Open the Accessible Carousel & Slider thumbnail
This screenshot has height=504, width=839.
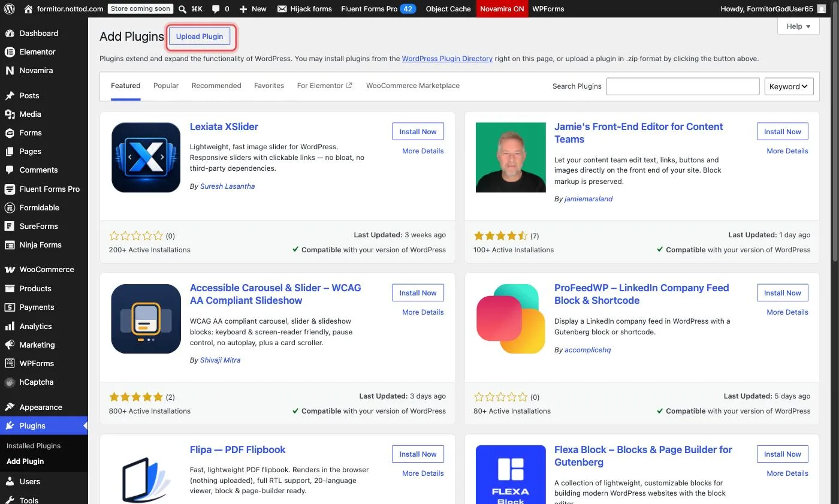click(146, 319)
